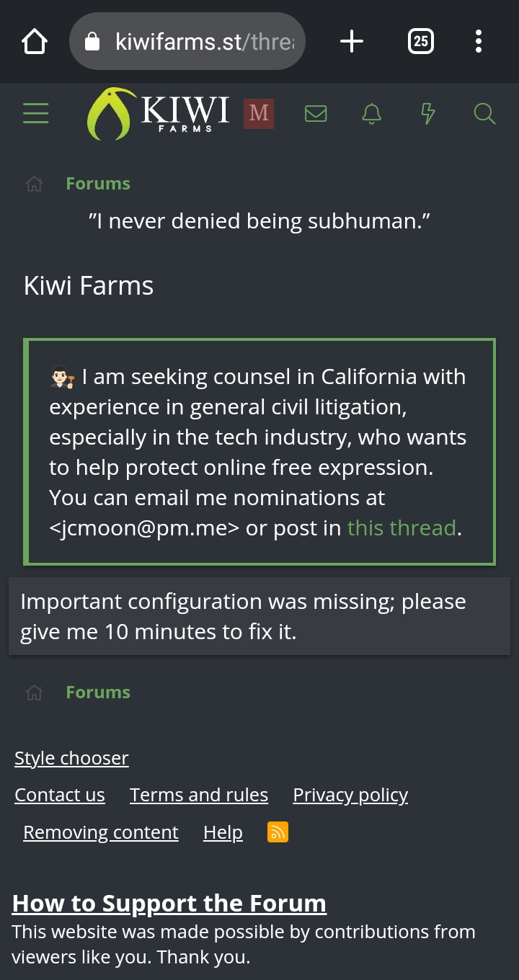Open the site search icon
519x980 pixels.
(484, 113)
